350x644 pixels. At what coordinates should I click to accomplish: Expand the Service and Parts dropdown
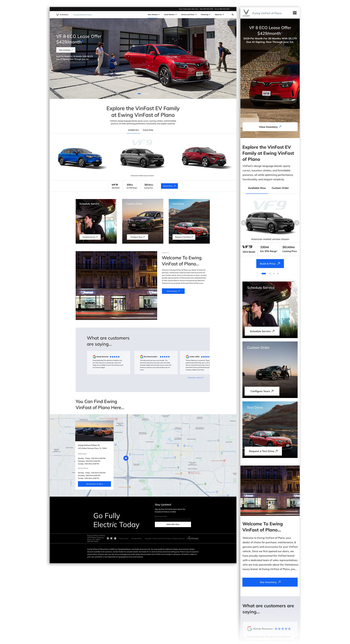click(x=189, y=14)
